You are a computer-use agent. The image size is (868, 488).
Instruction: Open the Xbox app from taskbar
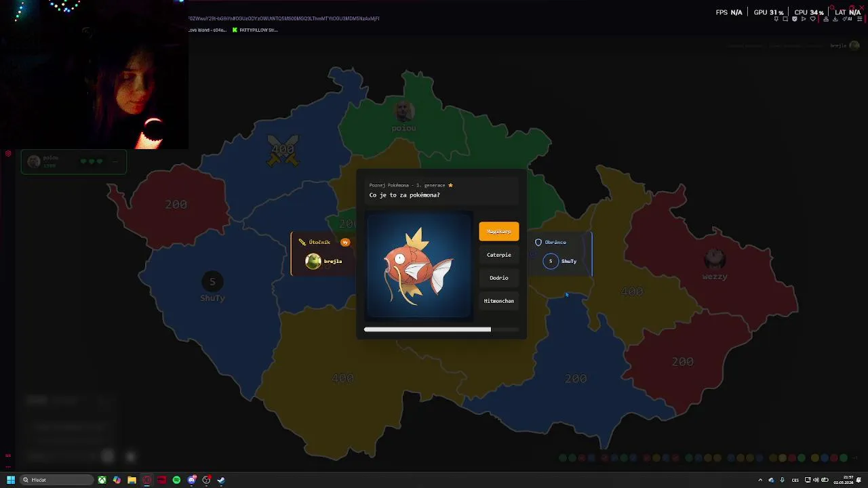(102, 480)
